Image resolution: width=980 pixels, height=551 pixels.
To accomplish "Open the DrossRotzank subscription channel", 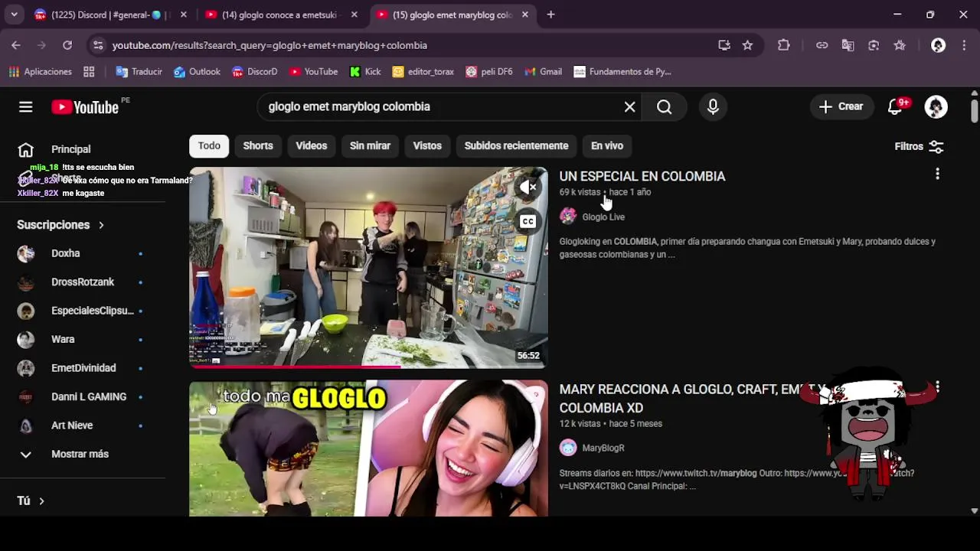I will pos(83,282).
